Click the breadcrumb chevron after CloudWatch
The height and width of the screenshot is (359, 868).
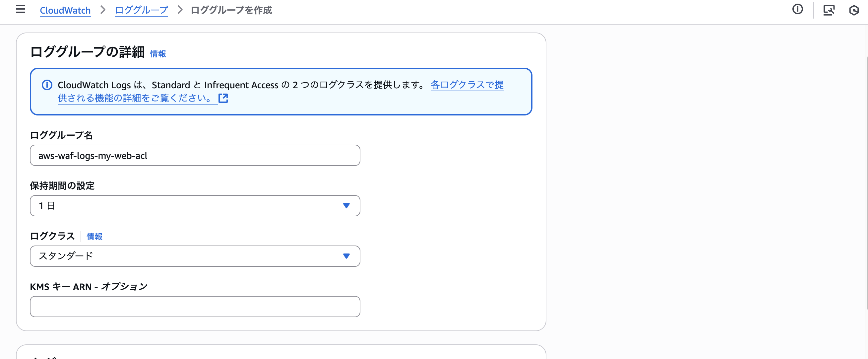point(103,10)
